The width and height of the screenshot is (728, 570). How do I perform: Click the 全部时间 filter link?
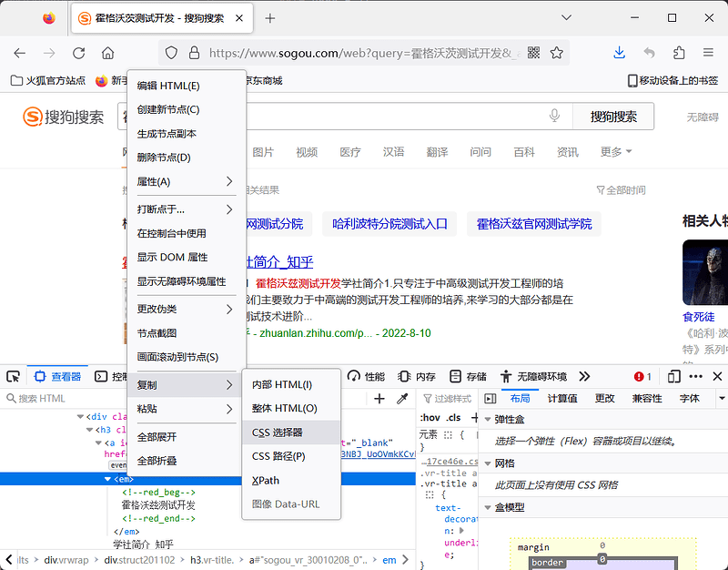[x=621, y=190]
